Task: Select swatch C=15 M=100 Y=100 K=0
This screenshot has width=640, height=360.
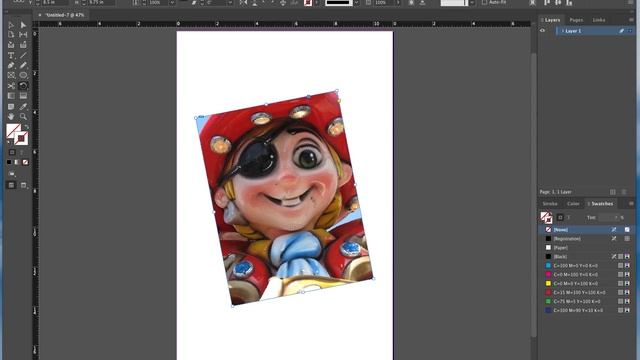Action: [x=587, y=293]
